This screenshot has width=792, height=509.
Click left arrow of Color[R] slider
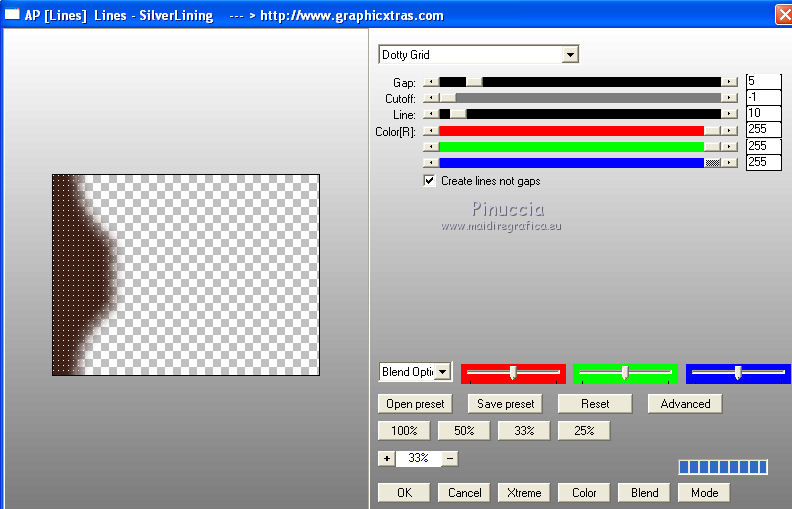click(431, 131)
